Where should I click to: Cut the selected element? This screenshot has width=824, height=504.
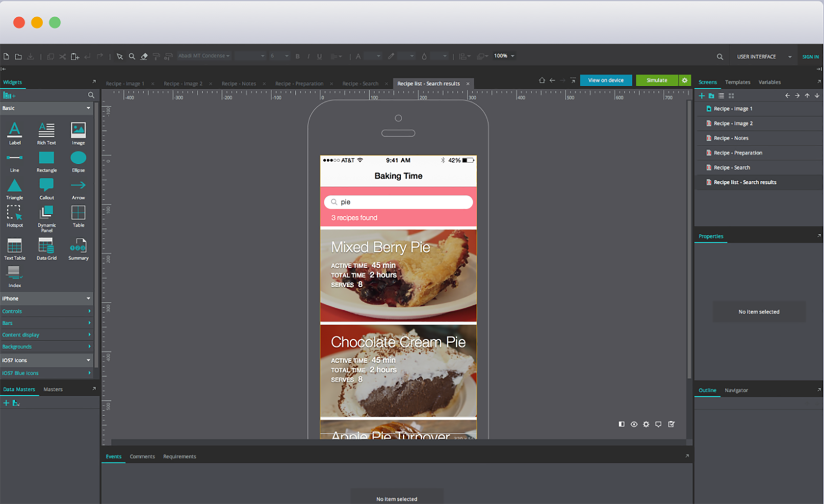[62, 56]
